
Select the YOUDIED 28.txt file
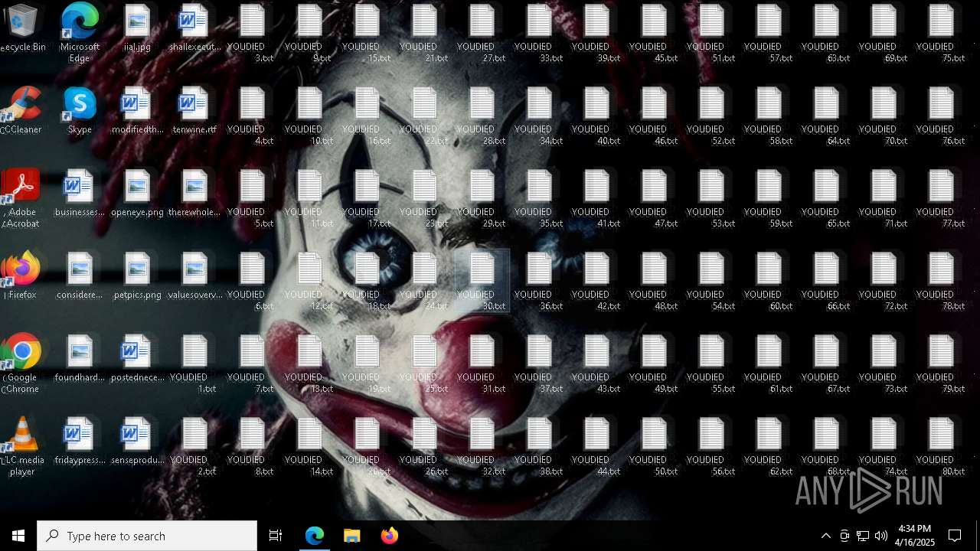click(x=482, y=117)
